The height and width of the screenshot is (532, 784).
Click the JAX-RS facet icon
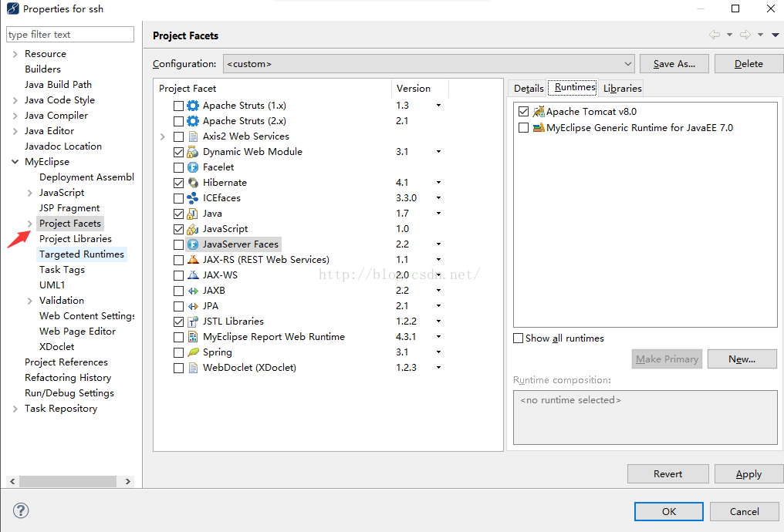click(193, 260)
